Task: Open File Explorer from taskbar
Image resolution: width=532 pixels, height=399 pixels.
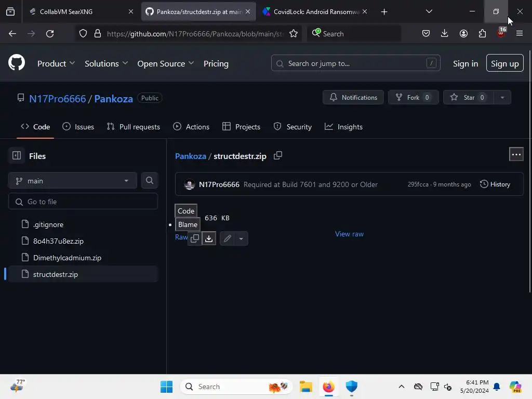Action: click(305, 387)
